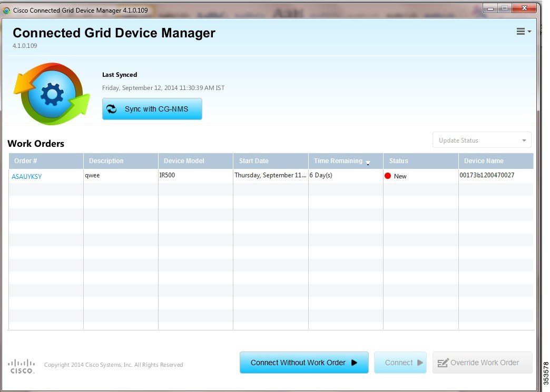Click the Start Date cell showing Thursday, September 11
The image size is (550, 392).
coord(270,176)
